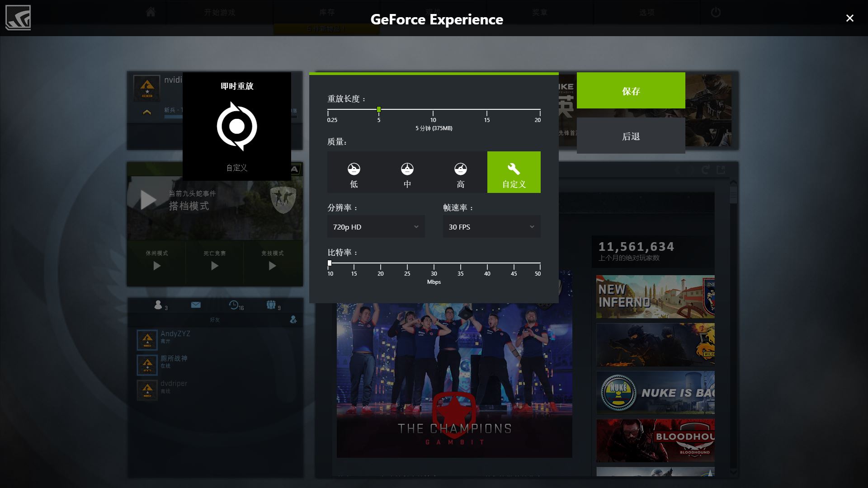Open the New Inferno news thumbnail
Screen dimensions: 868x488
point(655,297)
